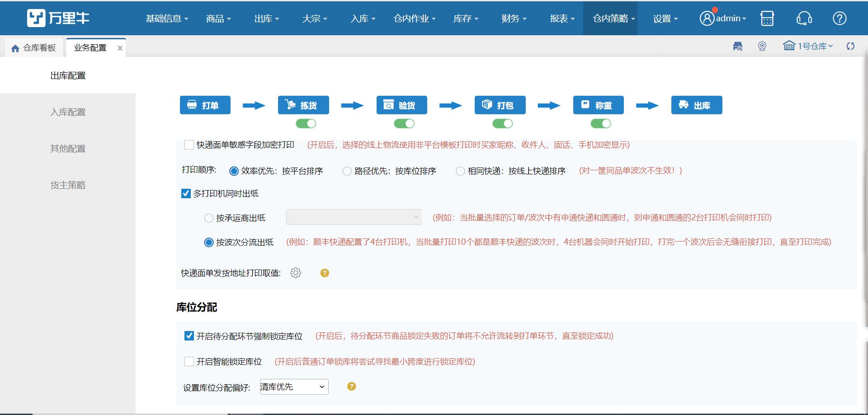Click the question mark help icon in top bar
This screenshot has height=415, width=868.
click(x=840, y=18)
